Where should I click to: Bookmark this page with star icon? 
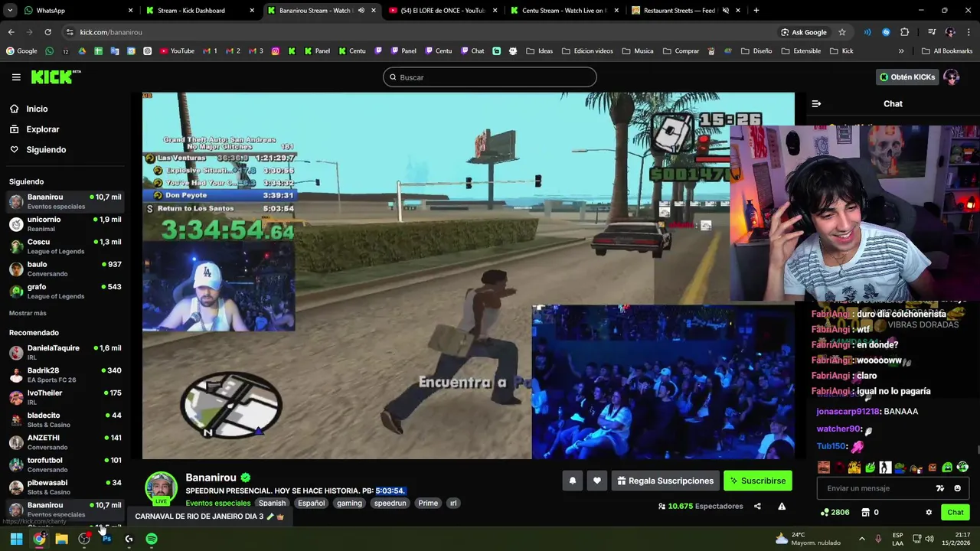[x=842, y=32]
